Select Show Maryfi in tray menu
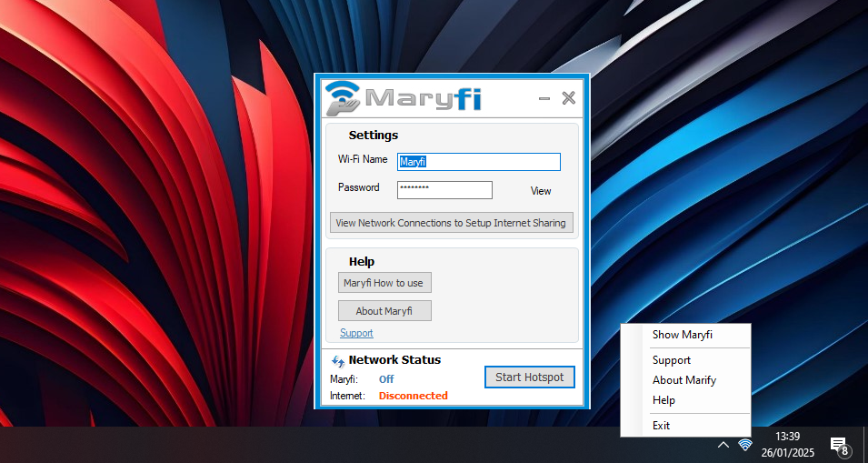The width and height of the screenshot is (868, 463). click(x=682, y=335)
